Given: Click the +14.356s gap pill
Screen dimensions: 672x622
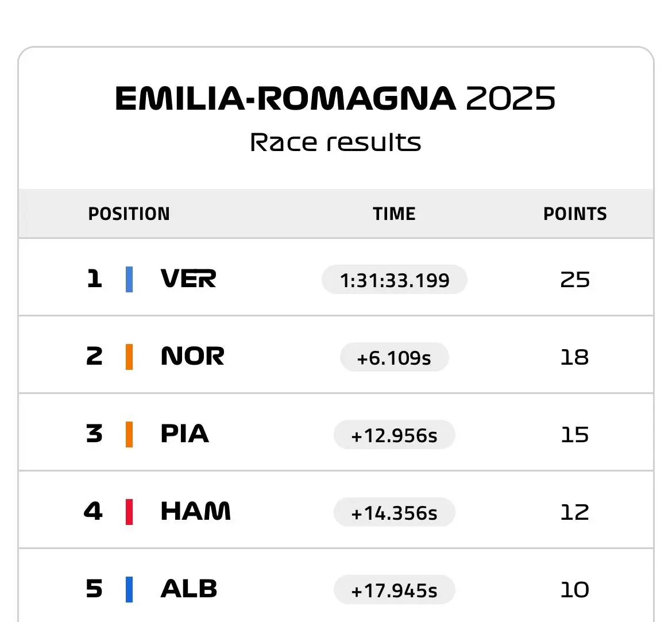Looking at the screenshot, I should (394, 512).
